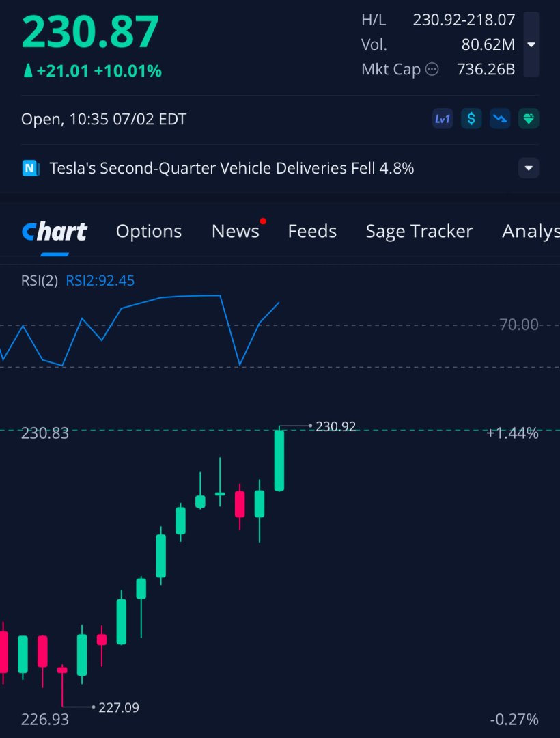Tap the green up-arrow next to +21.01

pyautogui.click(x=28, y=71)
